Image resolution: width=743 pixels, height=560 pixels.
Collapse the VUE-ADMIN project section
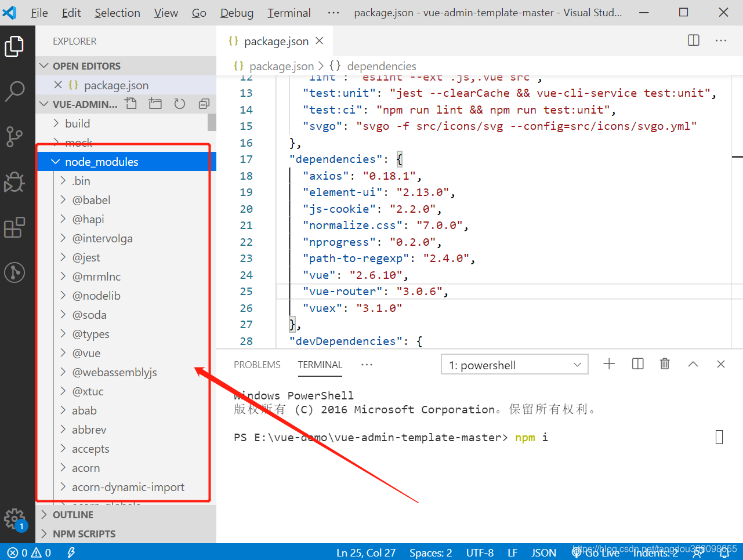point(79,104)
